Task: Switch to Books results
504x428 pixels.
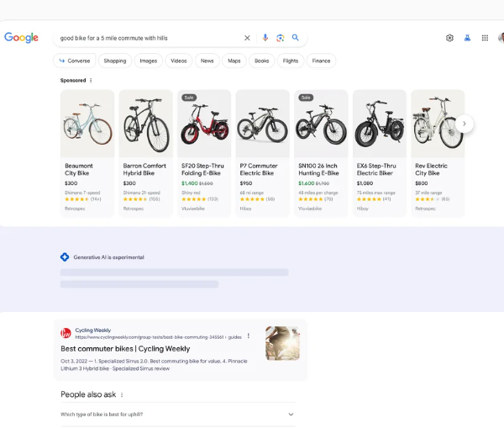Action: click(x=262, y=61)
